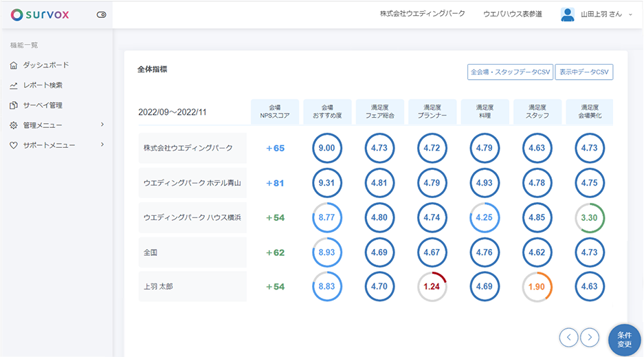
Task: Go to next page arrow
Action: click(x=590, y=337)
